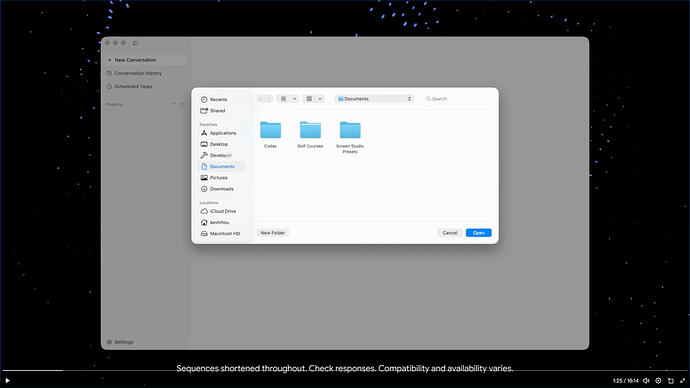This screenshot has height=388, width=690.
Task: Enter fullscreen with the expand arrows icon
Action: pyautogui.click(x=683, y=381)
